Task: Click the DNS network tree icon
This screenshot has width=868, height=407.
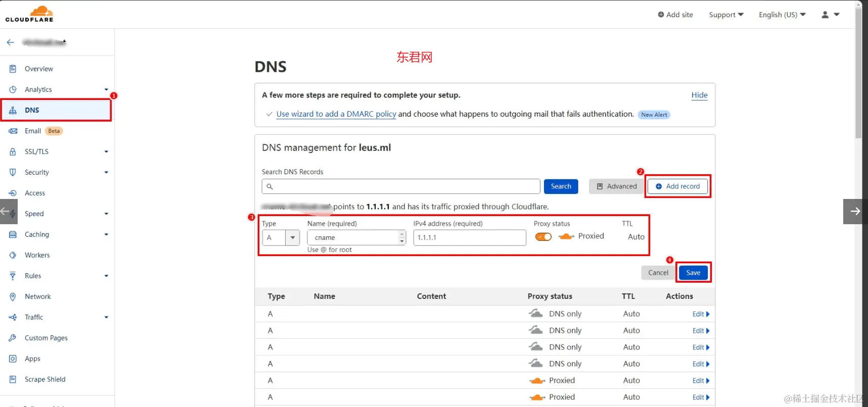Action: point(13,110)
